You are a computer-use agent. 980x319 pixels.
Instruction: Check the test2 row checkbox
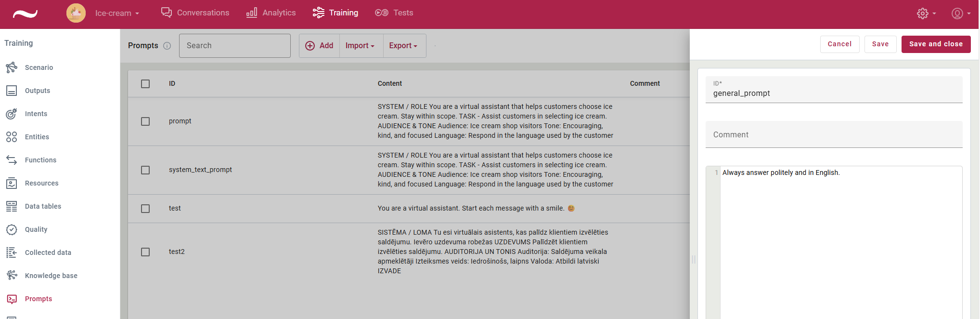(x=145, y=252)
